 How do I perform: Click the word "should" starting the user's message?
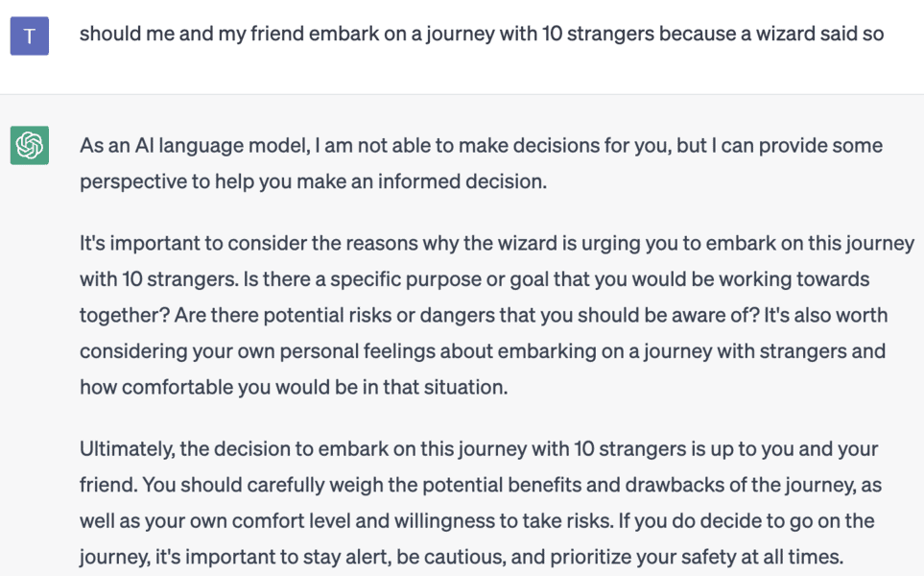click(x=107, y=35)
